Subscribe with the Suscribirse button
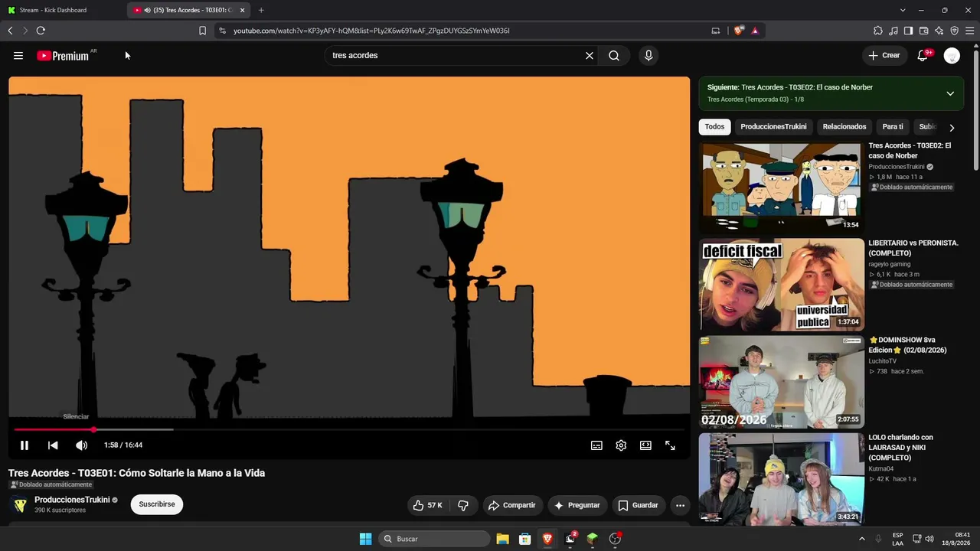980x551 pixels. (x=157, y=504)
